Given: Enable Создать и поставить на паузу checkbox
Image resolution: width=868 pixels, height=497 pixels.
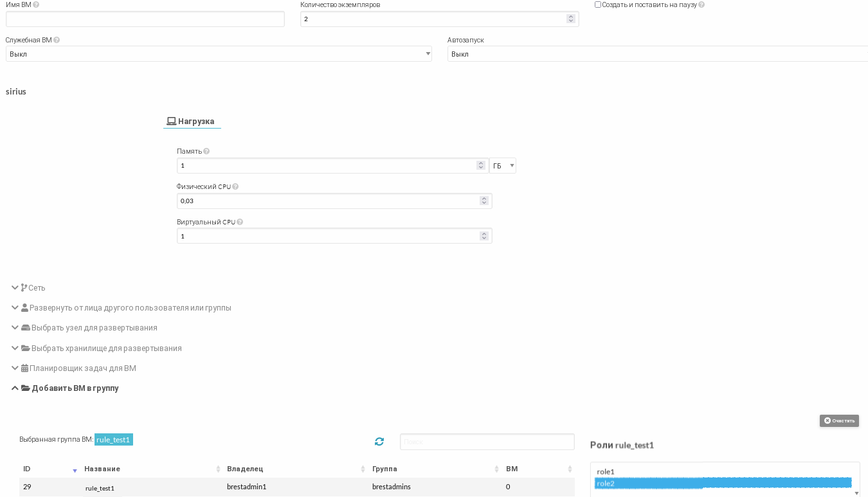Looking at the screenshot, I should click(x=598, y=5).
